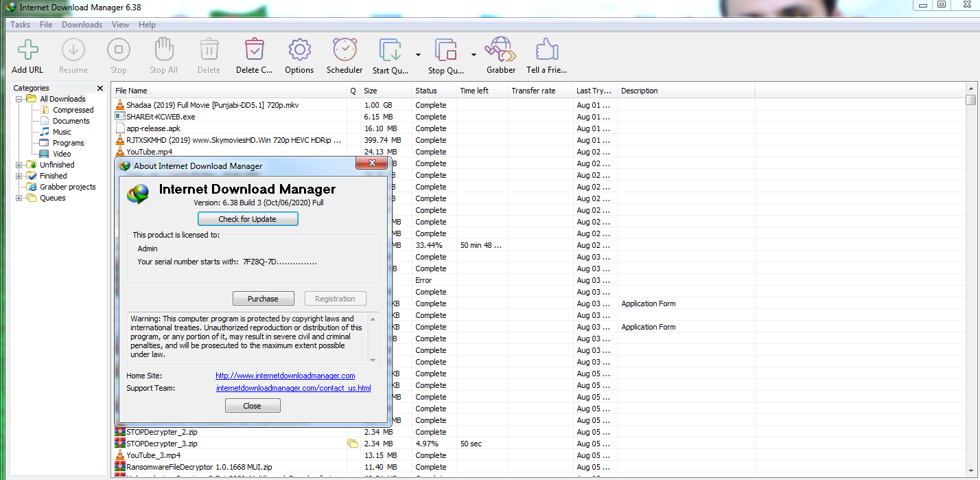Click queue icon on STOPDecrypter_3.zip row
Image resolution: width=980 pixels, height=480 pixels.
tap(353, 444)
